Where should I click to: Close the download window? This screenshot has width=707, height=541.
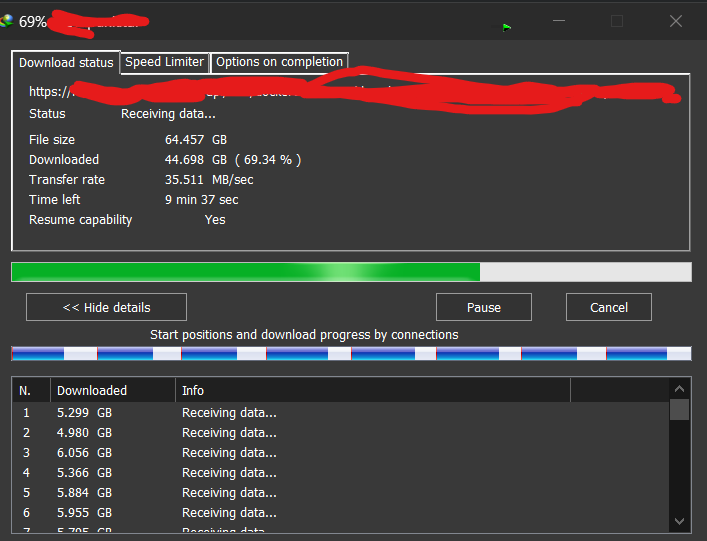(675, 21)
